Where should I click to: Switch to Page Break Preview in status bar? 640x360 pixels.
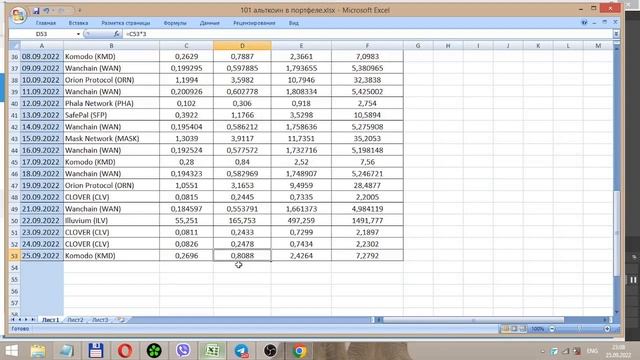pos(523,329)
